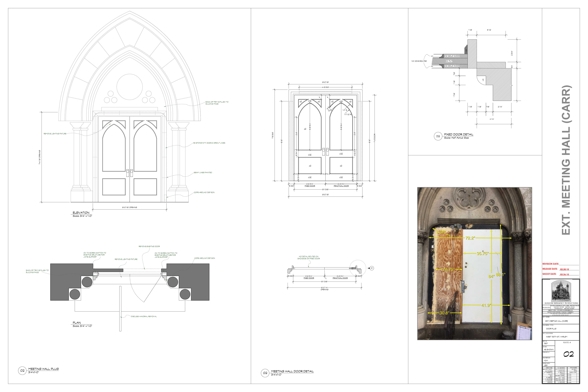Image resolution: width=588 pixels, height=392 pixels.
Task: Click the PLAN view title
Action: pyautogui.click(x=77, y=323)
